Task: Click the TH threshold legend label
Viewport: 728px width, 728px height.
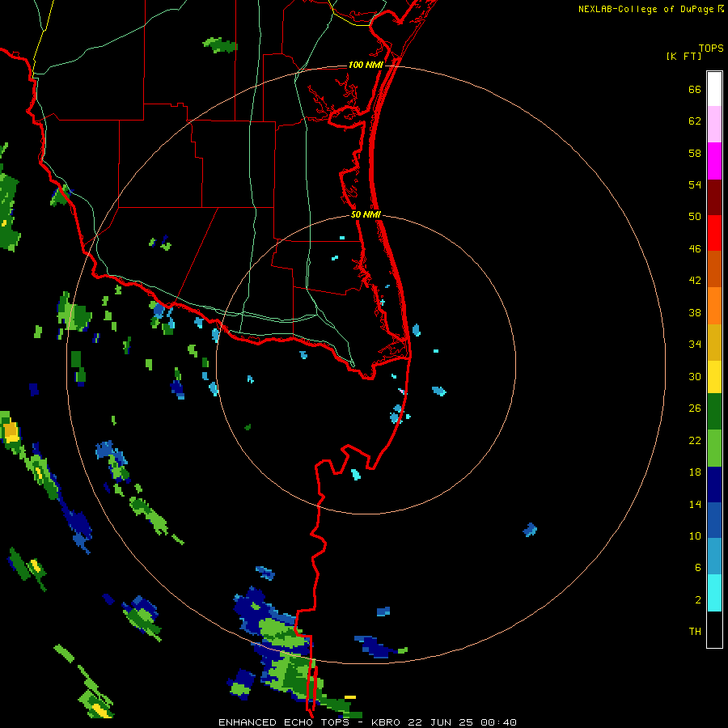Action: coord(695,631)
